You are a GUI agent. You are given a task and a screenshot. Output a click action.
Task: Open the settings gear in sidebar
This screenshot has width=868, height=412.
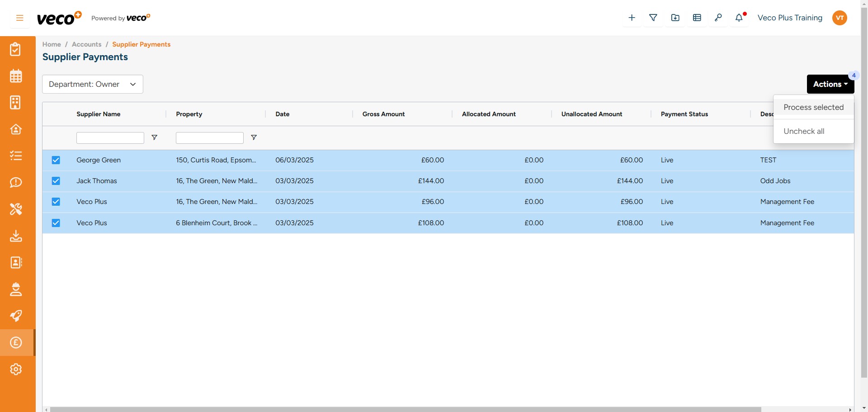[16, 369]
